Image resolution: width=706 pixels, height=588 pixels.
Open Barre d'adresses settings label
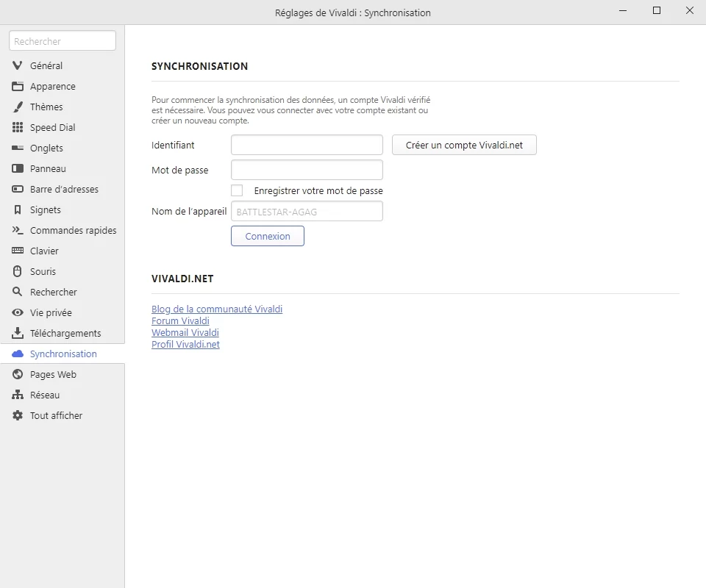click(x=64, y=190)
